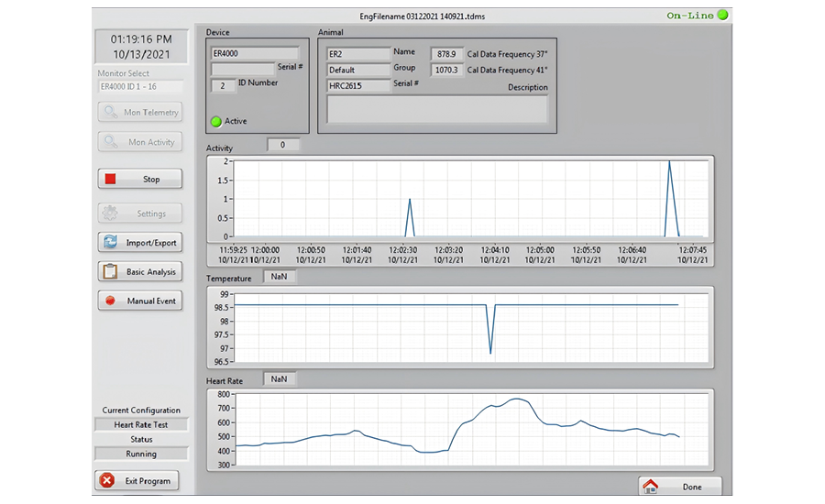Screen dimensions: 825x504
Task: Open the Settings button
Action: pyautogui.click(x=140, y=214)
